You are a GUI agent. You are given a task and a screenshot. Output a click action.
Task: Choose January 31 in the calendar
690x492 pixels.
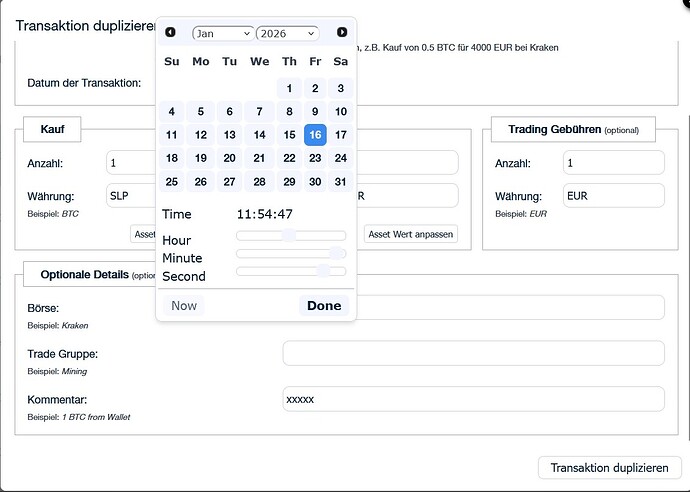click(341, 181)
